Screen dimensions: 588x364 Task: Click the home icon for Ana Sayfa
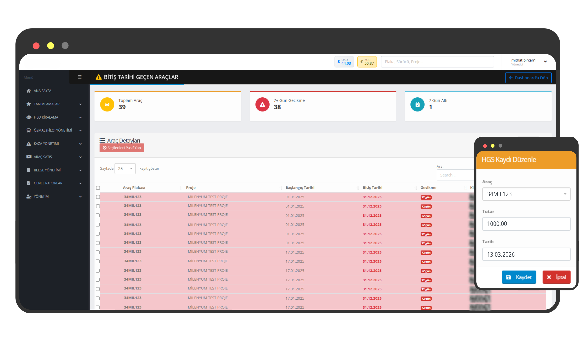[29, 91]
